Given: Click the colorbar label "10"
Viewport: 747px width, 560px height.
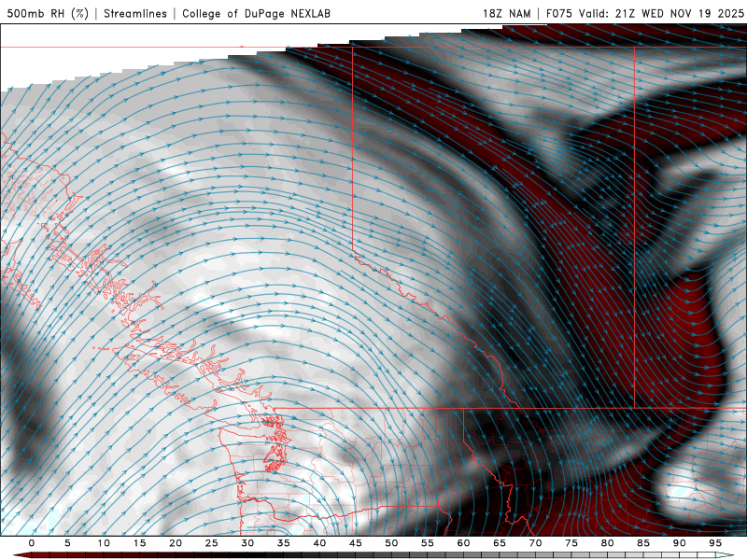Looking at the screenshot, I should pyautogui.click(x=104, y=543).
